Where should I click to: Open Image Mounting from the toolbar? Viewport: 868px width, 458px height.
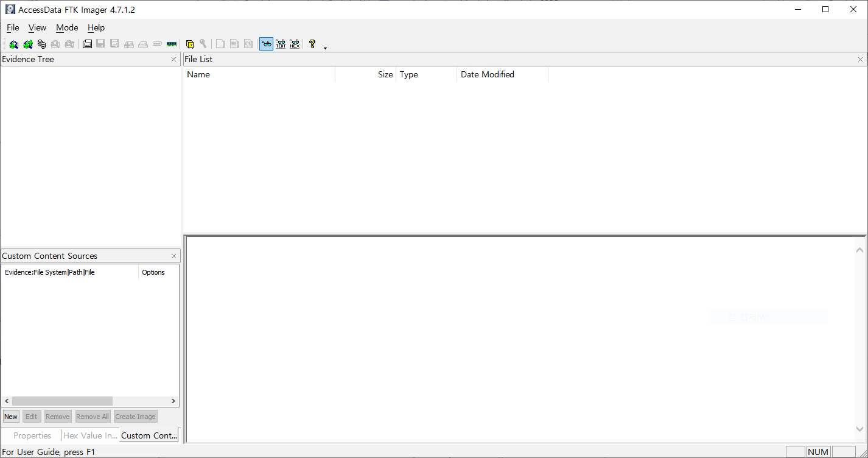41,44
